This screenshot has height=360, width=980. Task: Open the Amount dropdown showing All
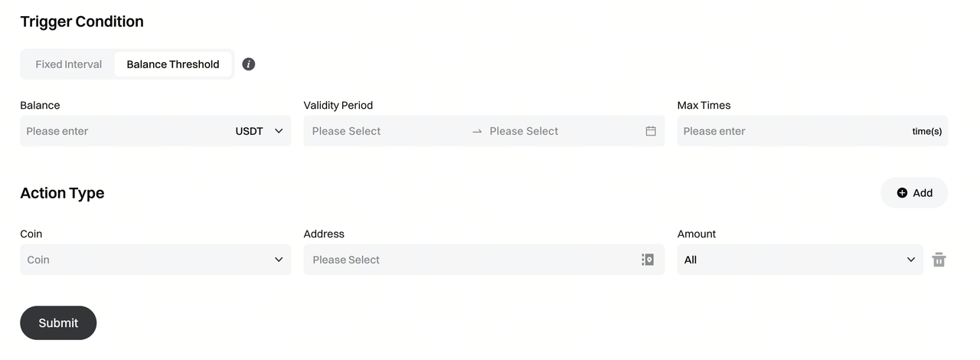[x=800, y=260]
